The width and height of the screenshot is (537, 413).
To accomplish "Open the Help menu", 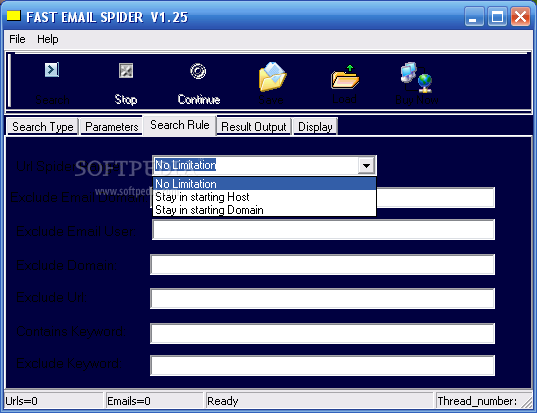I will [48, 39].
